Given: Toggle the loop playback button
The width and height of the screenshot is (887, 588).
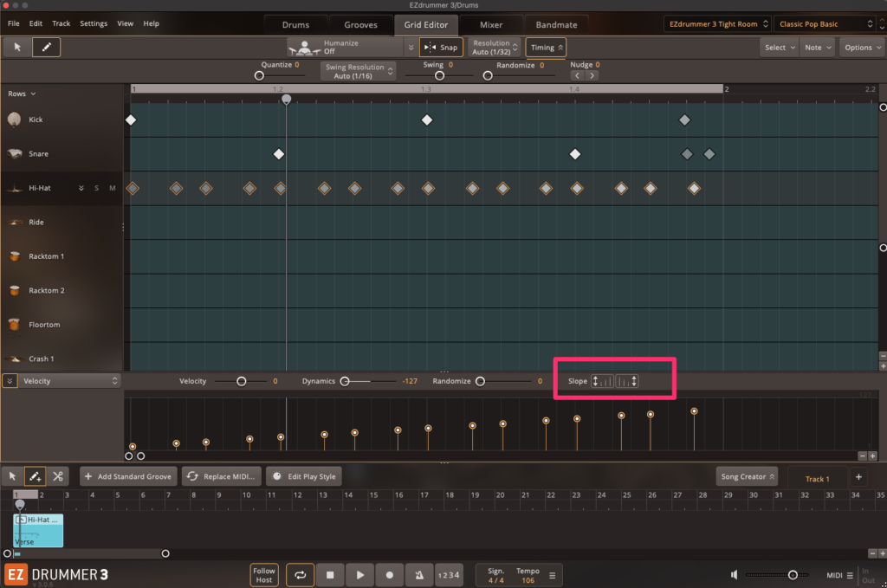Looking at the screenshot, I should point(300,574).
